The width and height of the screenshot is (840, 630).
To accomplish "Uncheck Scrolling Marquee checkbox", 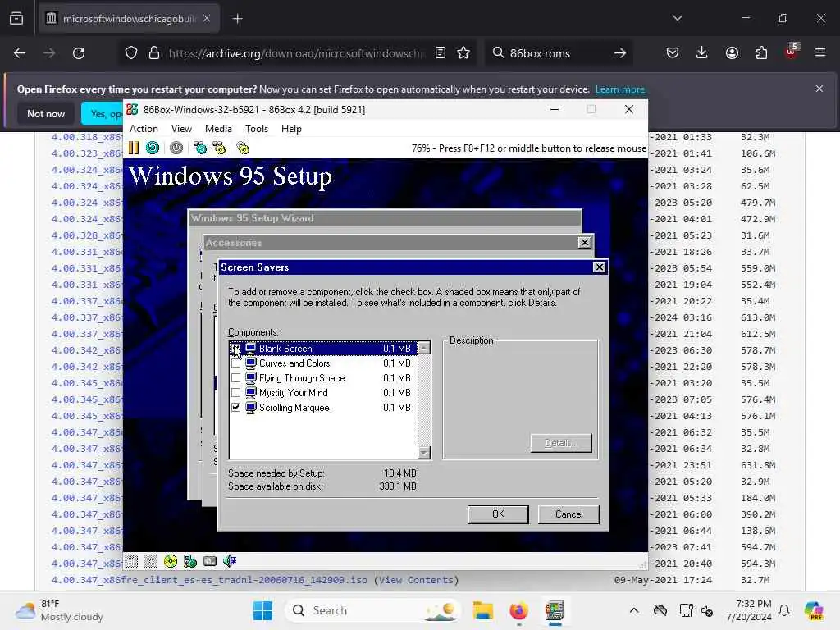I will tap(235, 408).
